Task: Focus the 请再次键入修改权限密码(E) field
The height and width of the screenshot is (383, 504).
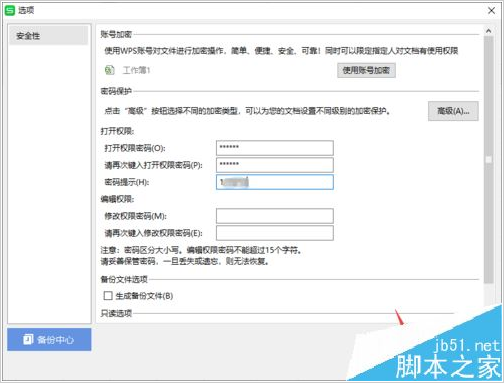Action: [275, 233]
